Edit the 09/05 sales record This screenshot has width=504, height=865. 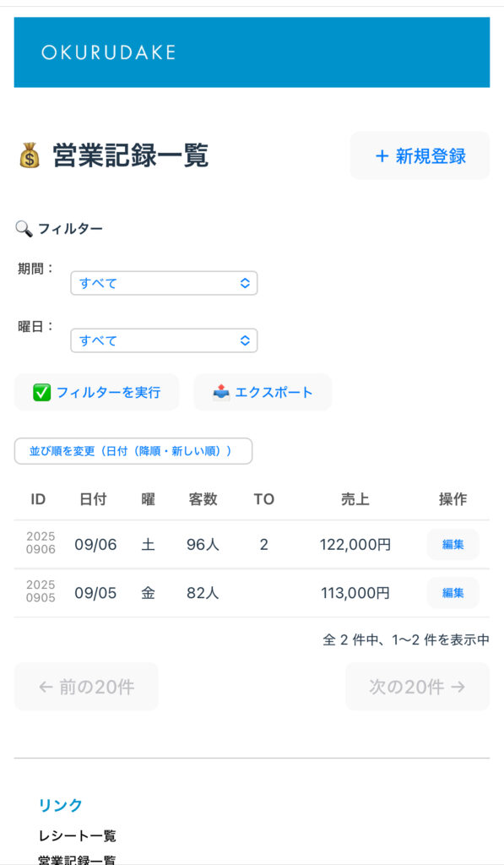(x=453, y=593)
